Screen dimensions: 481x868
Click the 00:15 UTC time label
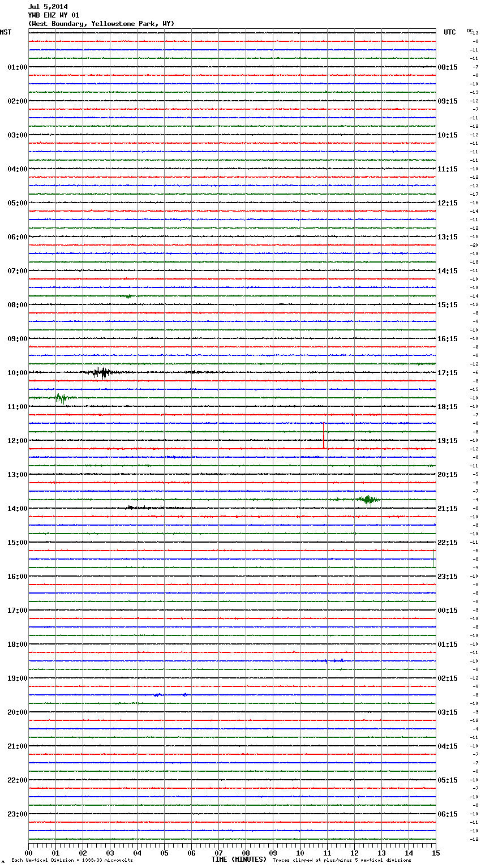[x=448, y=611]
